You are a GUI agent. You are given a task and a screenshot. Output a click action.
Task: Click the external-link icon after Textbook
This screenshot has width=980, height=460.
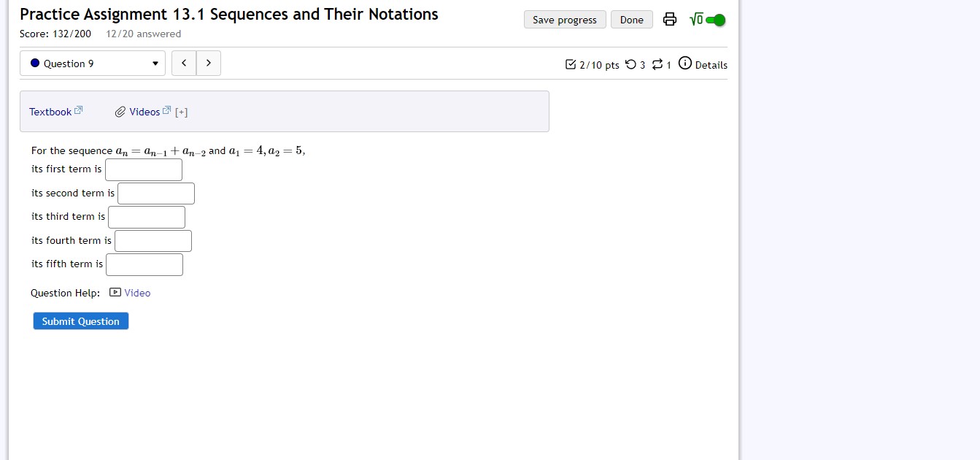tap(77, 110)
